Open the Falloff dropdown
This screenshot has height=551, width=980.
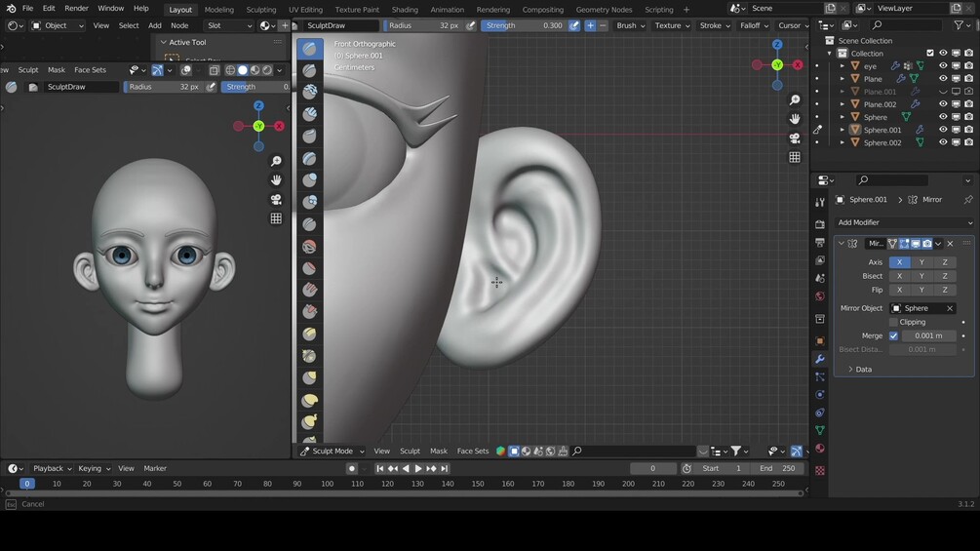point(754,25)
